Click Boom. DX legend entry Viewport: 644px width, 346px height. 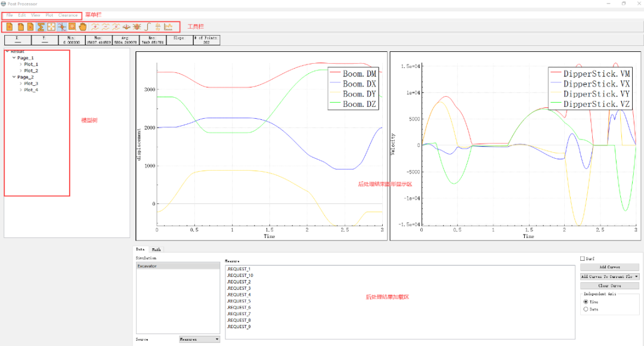[353, 84]
